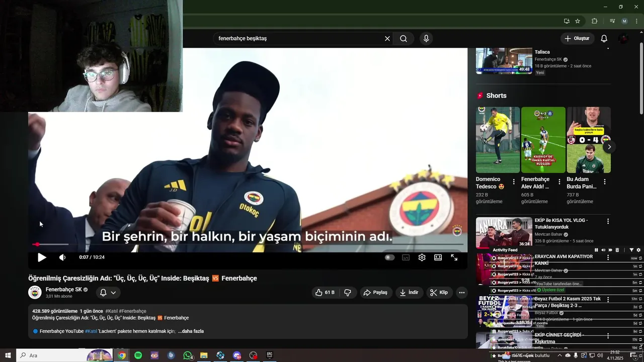Click the search magnifier button
Image resolution: width=644 pixels, height=362 pixels.
coord(404,39)
